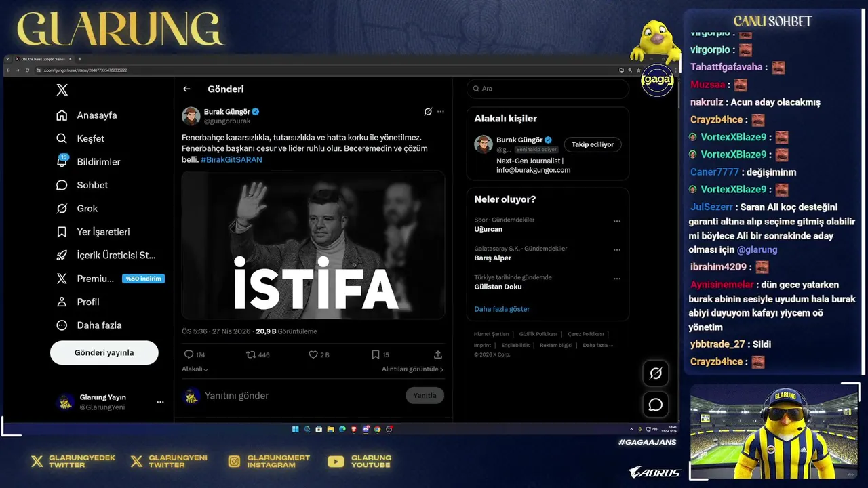The image size is (868, 488).
Task: Open Chrome in taskbar
Action: [x=377, y=429]
